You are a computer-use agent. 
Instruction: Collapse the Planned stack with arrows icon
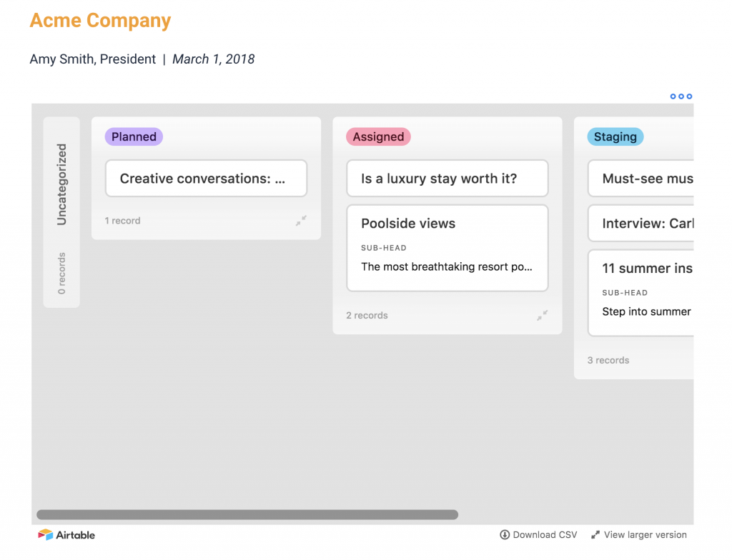(302, 221)
